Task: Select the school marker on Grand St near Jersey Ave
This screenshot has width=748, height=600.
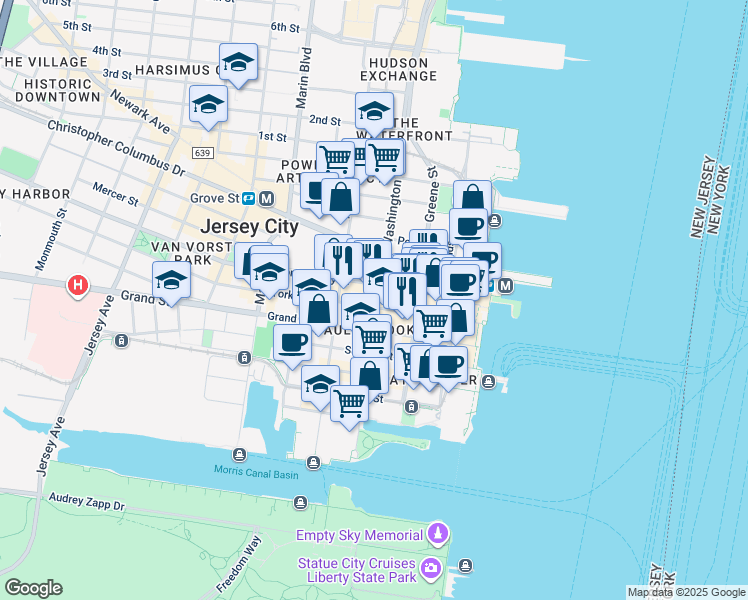Action: (x=172, y=280)
